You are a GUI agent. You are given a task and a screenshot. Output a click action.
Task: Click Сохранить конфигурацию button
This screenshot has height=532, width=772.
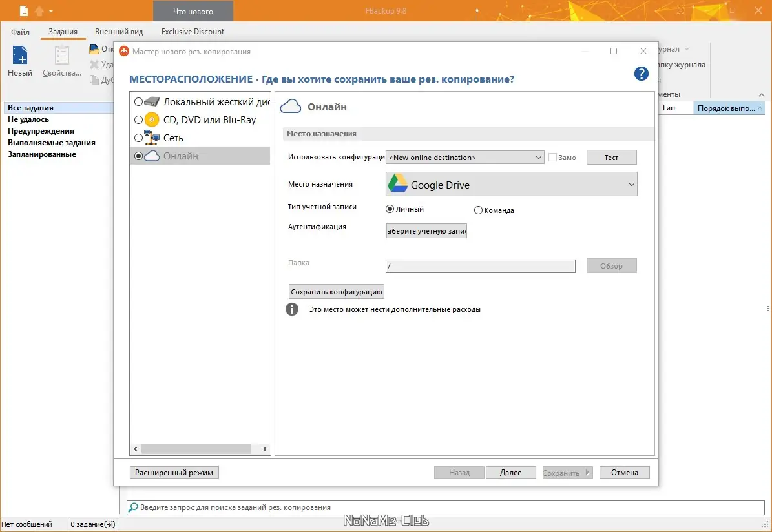pyautogui.click(x=337, y=292)
